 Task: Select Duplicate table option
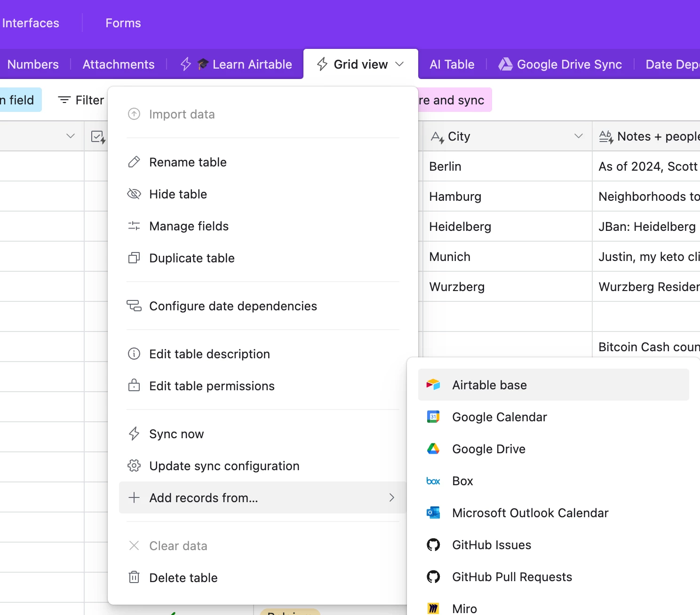(263, 258)
